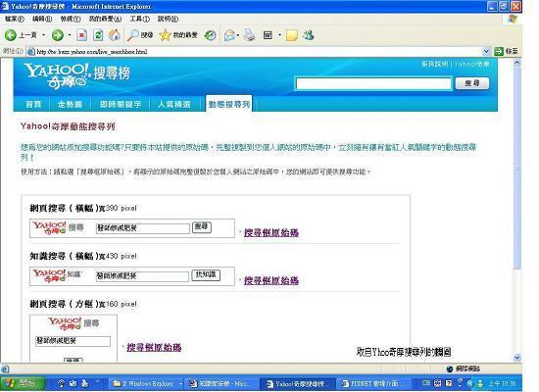Open the File menu in Internet Explorer
Image resolution: width=539 pixels, height=392 pixels.
15,19
